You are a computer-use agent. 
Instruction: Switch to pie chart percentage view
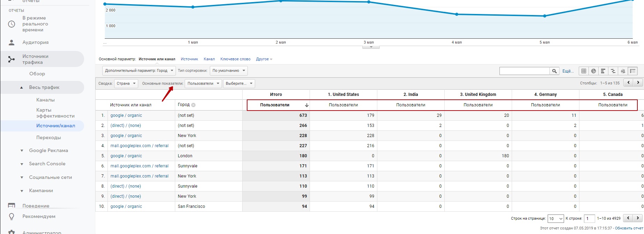point(593,71)
